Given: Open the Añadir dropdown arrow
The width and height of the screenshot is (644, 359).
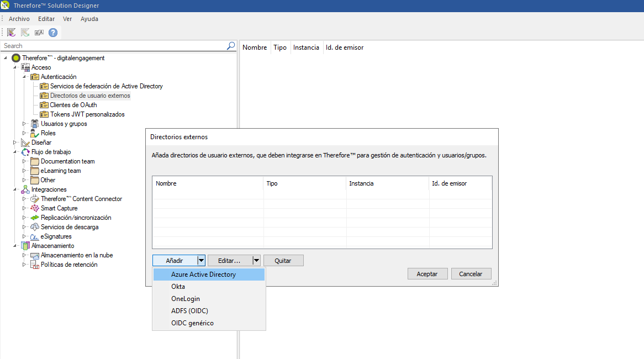Looking at the screenshot, I should click(201, 261).
